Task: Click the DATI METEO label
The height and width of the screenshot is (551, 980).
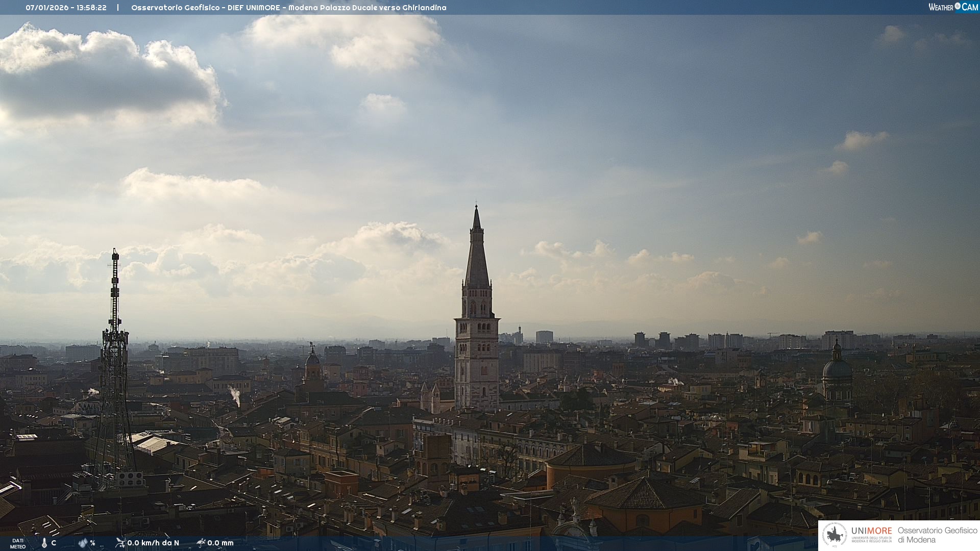Action: coord(18,543)
